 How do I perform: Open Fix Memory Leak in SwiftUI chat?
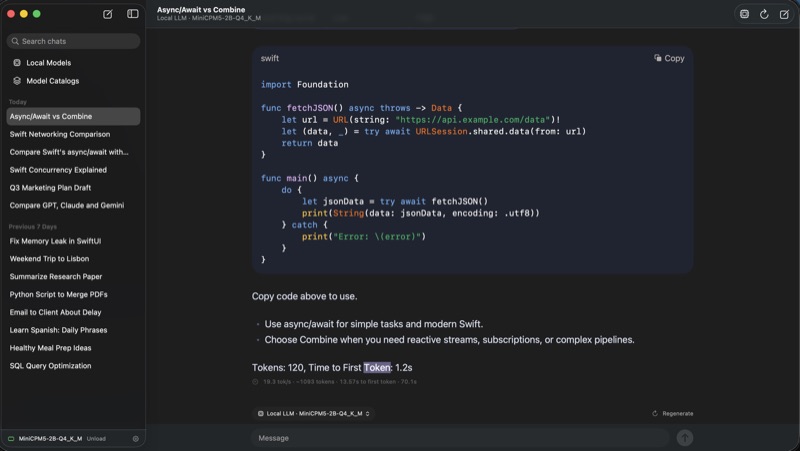tap(73, 241)
